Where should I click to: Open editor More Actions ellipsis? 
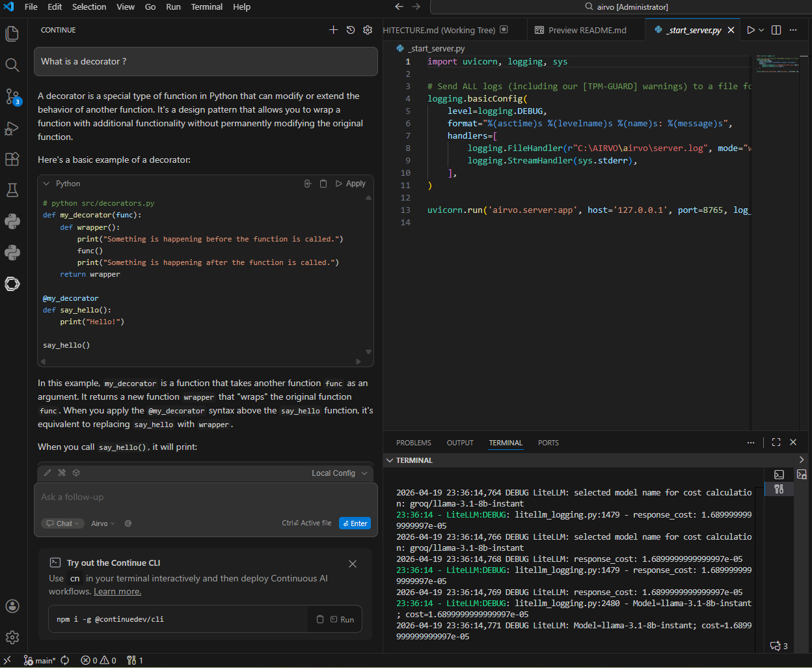click(x=793, y=30)
